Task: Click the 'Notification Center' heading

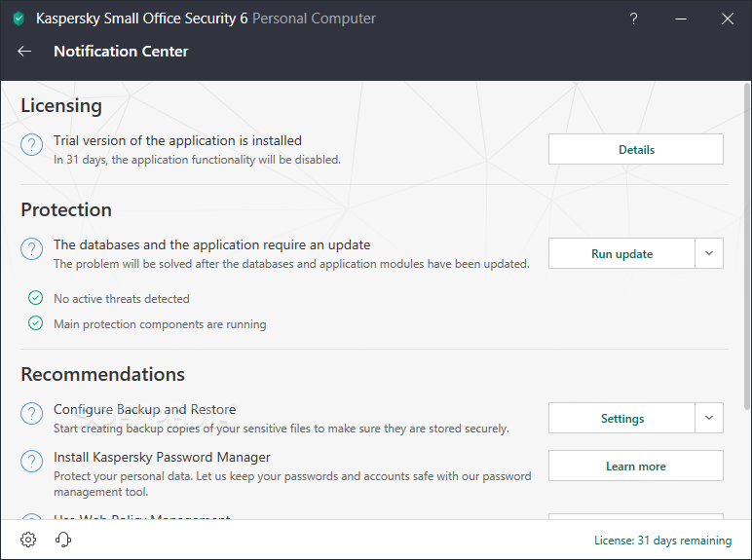Action: [x=121, y=52]
